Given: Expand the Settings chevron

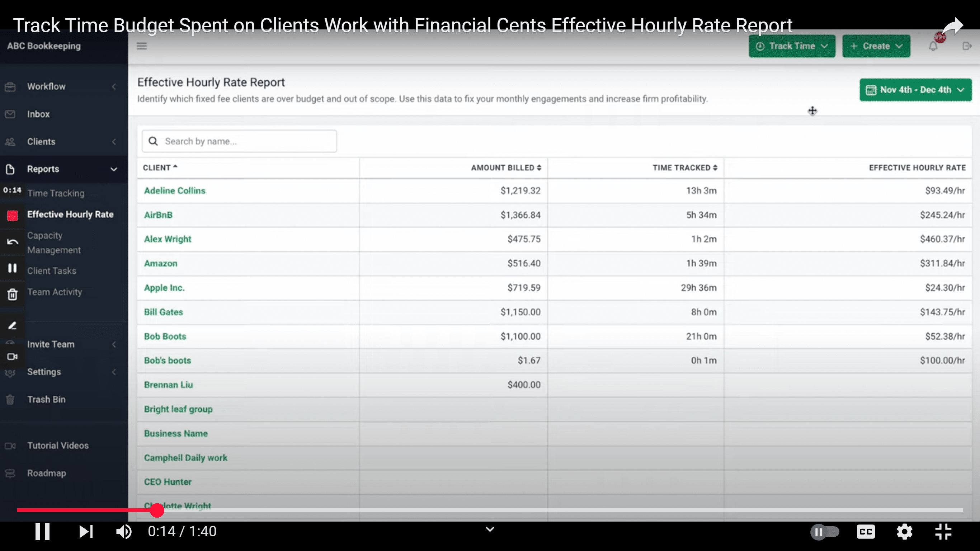Looking at the screenshot, I should [114, 372].
